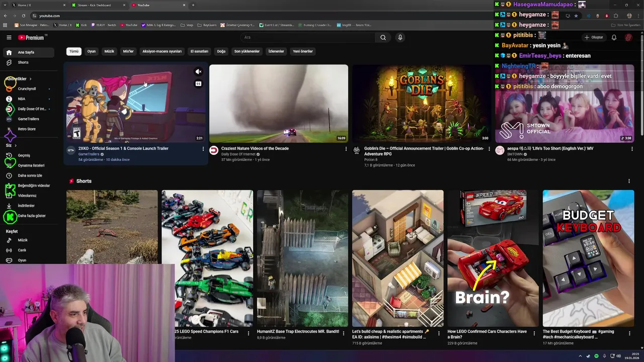Unmute the 2XKO preview video
The image size is (644, 362).
click(198, 72)
